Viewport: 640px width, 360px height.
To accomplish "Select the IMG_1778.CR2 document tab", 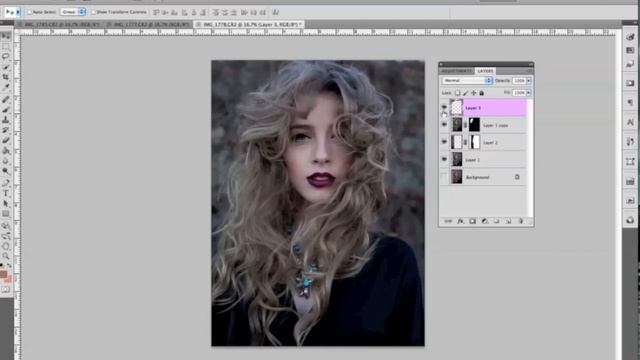I will pyautogui.click(x=249, y=24).
